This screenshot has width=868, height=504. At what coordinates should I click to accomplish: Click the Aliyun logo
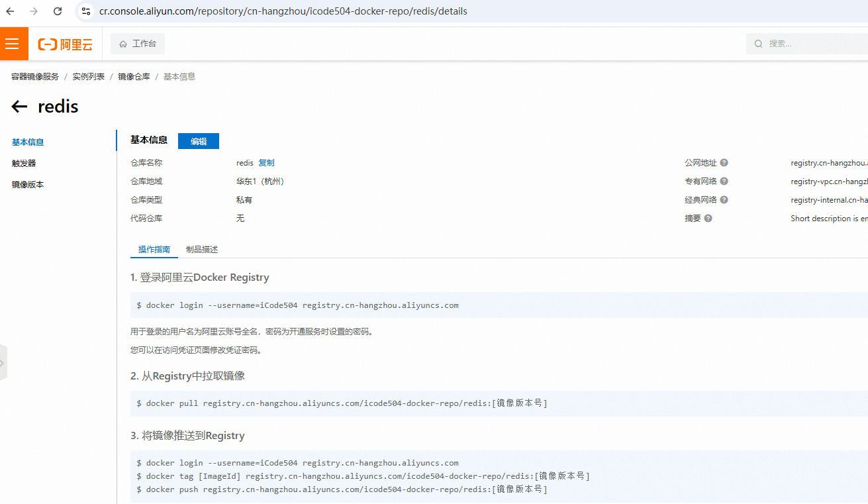tap(66, 44)
